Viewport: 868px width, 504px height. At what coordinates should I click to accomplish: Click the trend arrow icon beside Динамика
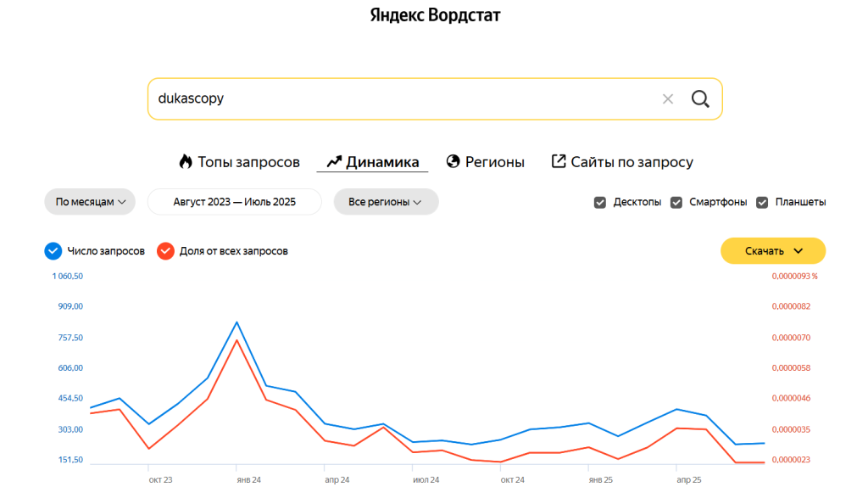tap(334, 161)
